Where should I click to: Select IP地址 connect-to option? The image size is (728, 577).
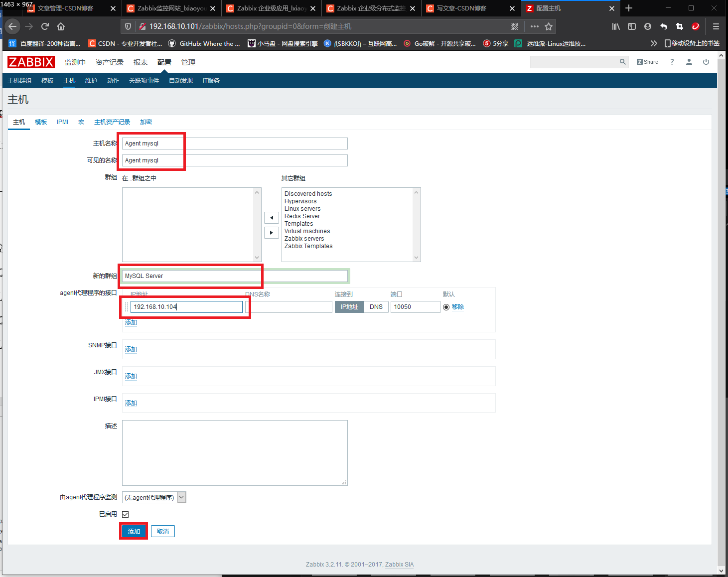[349, 307]
